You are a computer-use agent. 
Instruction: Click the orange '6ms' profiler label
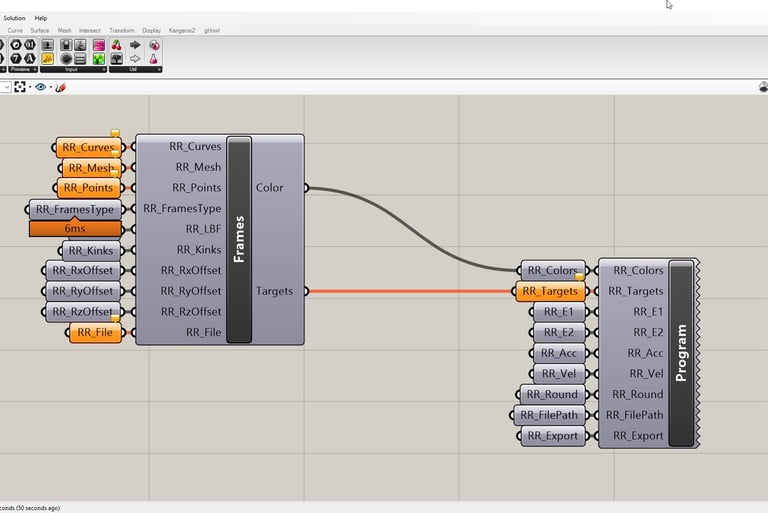pyautogui.click(x=75, y=228)
